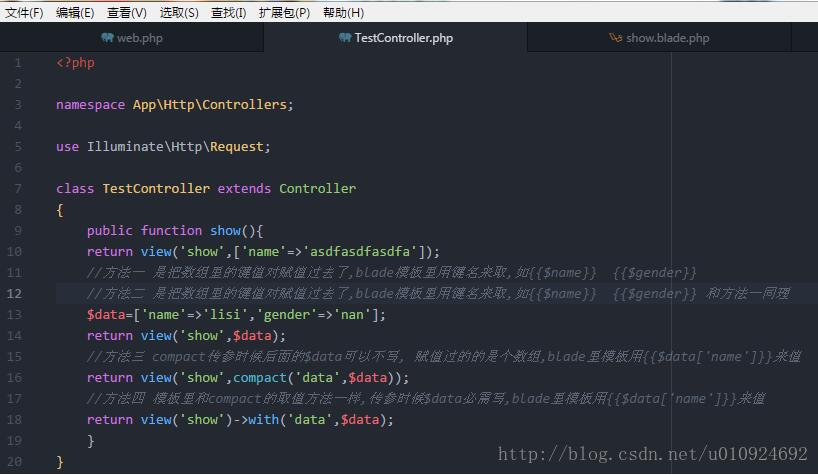Open the 编辑(E) edit menu
818x475 pixels.
coord(75,12)
